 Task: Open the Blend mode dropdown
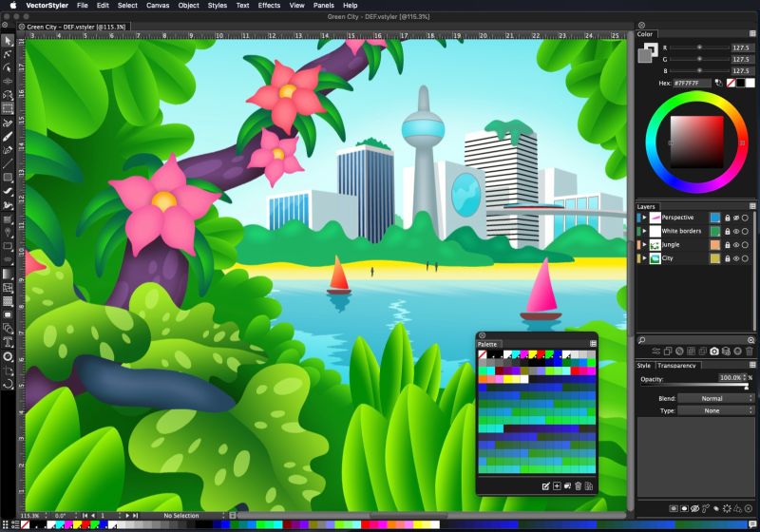tap(716, 398)
